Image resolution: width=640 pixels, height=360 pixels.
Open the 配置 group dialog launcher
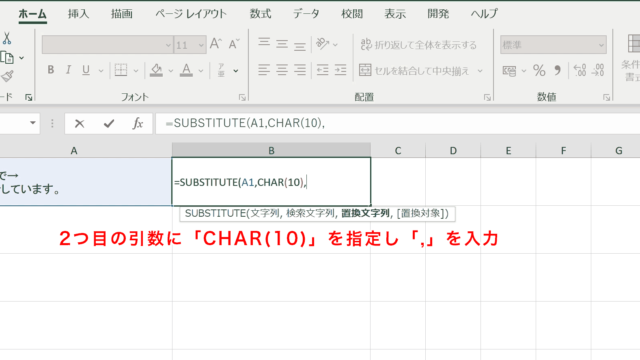coord(487,97)
